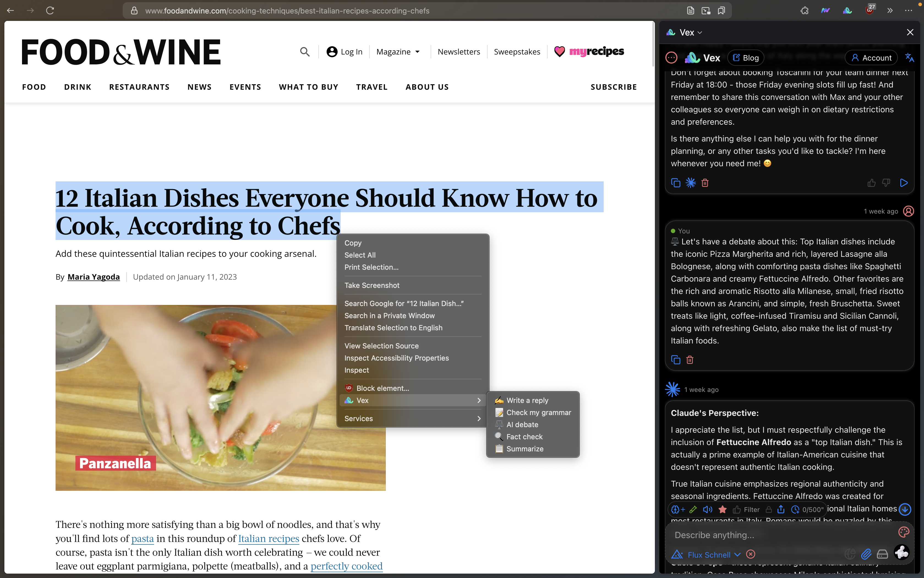Play the reply aloud with the play icon
Viewport: 924px width, 578px height.
[x=903, y=183]
